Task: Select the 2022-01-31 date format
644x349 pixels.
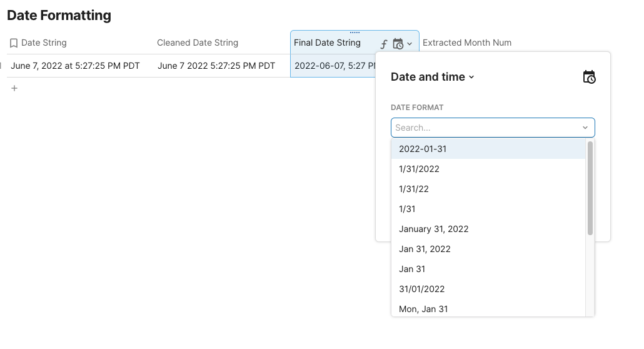Action: [x=423, y=149]
